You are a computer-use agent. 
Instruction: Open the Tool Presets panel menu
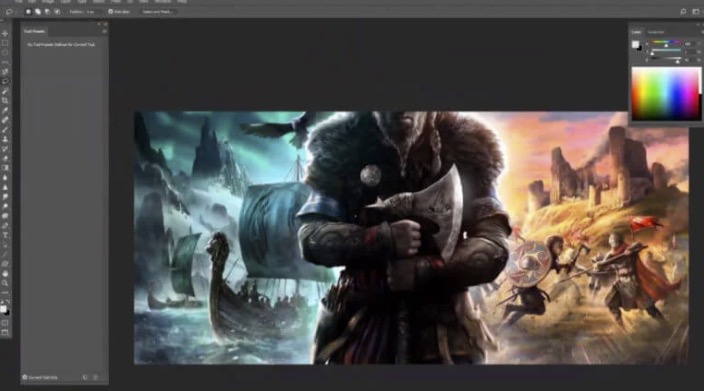click(104, 31)
